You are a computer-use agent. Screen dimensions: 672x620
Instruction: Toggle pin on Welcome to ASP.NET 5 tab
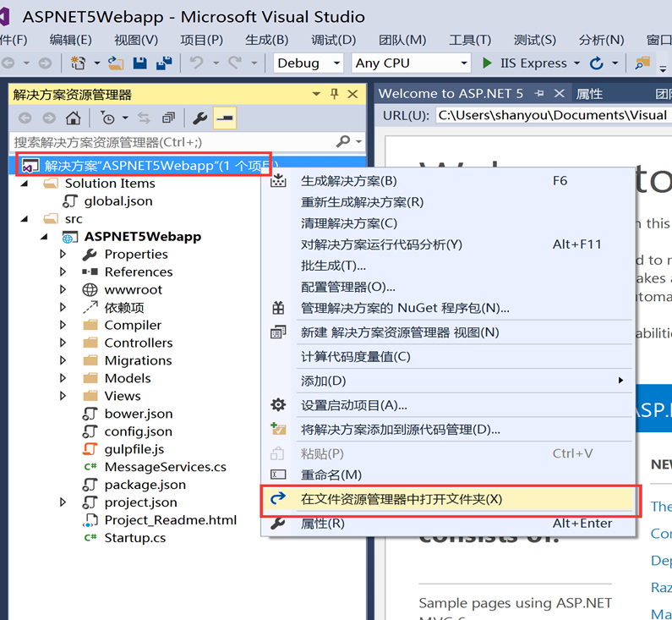coord(539,93)
